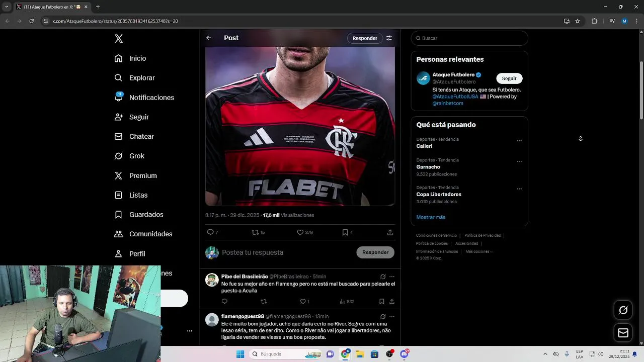The width and height of the screenshot is (644, 362).
Task: Click the Listas icon in sidebar
Action: pos(118,195)
